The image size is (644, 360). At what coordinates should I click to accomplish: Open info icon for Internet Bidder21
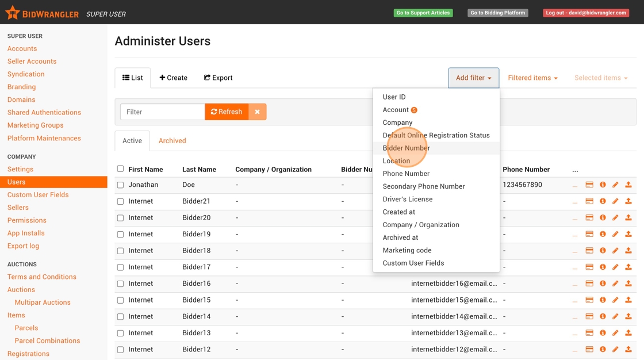(603, 201)
